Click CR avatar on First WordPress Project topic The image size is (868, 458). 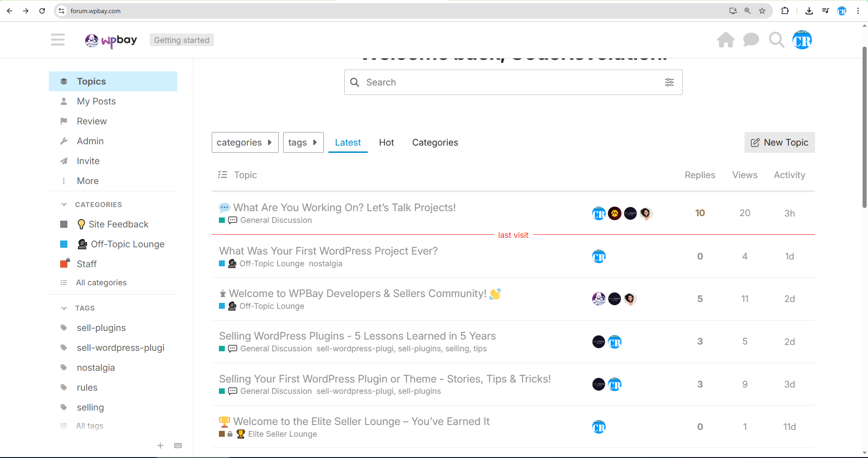[x=599, y=256]
